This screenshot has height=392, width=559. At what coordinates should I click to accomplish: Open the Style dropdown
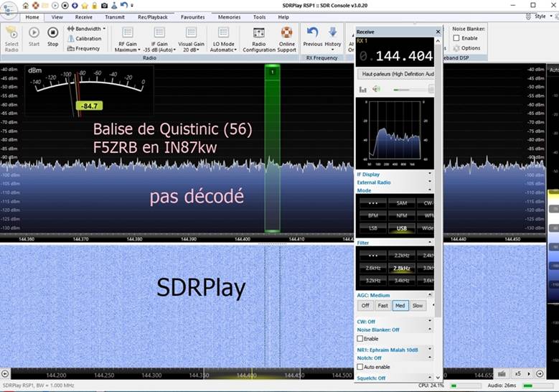pos(542,17)
